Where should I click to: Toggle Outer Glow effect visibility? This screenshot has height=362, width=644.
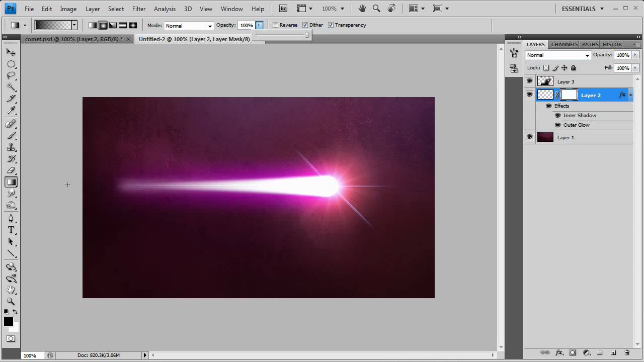(557, 125)
